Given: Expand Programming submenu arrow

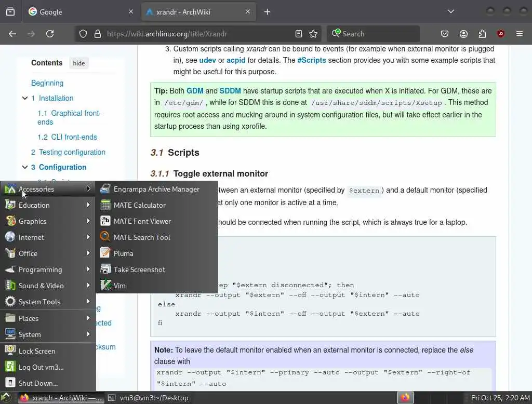Looking at the screenshot, I should tap(88, 269).
